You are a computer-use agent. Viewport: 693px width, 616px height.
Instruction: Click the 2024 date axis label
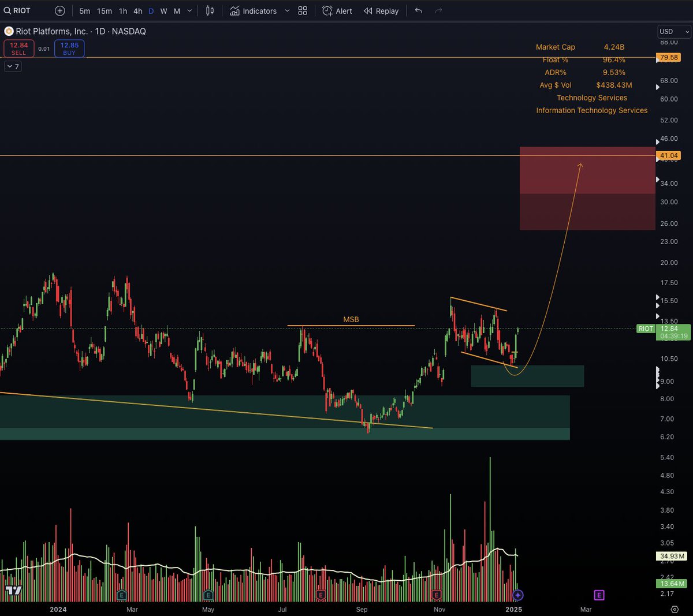pos(58,609)
